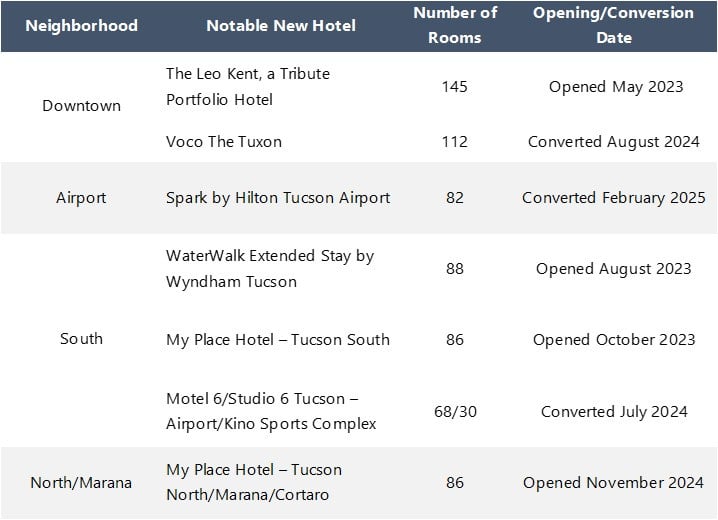Click the Number of Rooms header
Screen dimensions: 718x520
tap(454, 25)
